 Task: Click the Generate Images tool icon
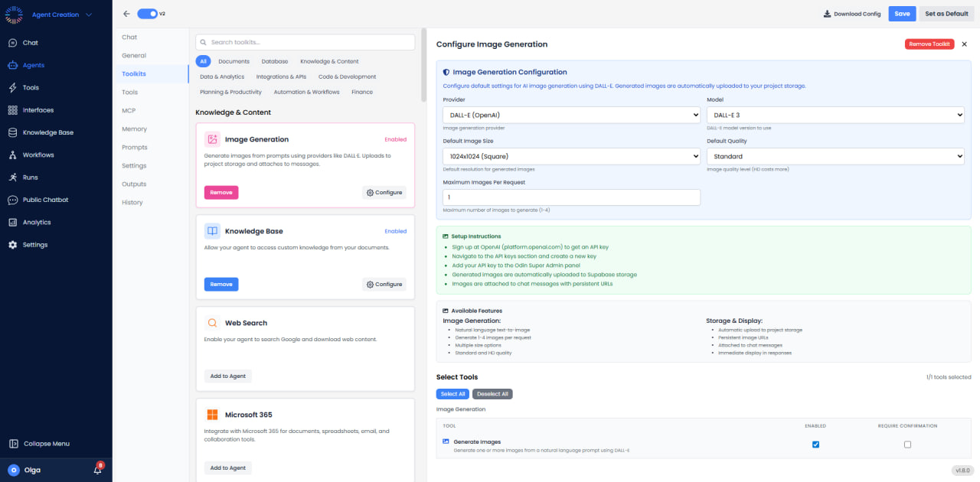pos(446,441)
